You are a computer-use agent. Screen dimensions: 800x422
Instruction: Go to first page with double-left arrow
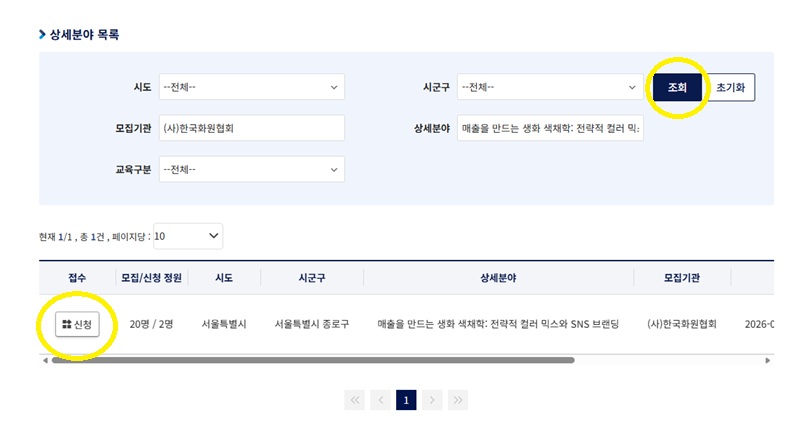click(x=355, y=400)
